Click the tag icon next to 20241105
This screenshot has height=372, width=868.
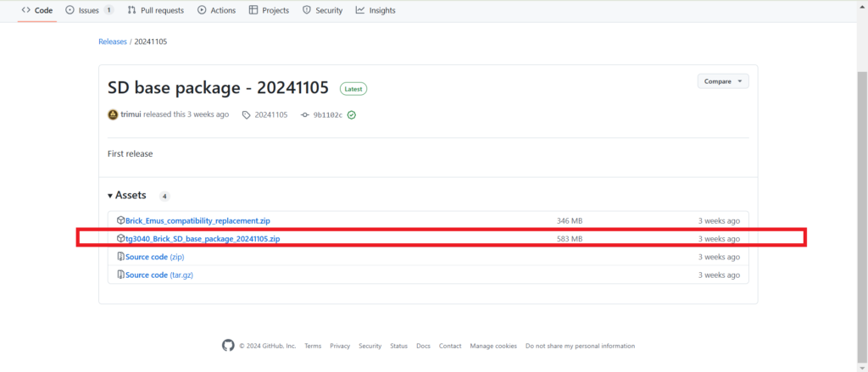coord(247,115)
